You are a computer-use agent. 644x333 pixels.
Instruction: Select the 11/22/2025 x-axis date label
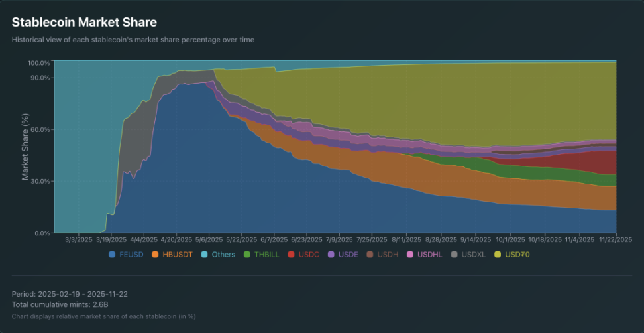(x=616, y=240)
